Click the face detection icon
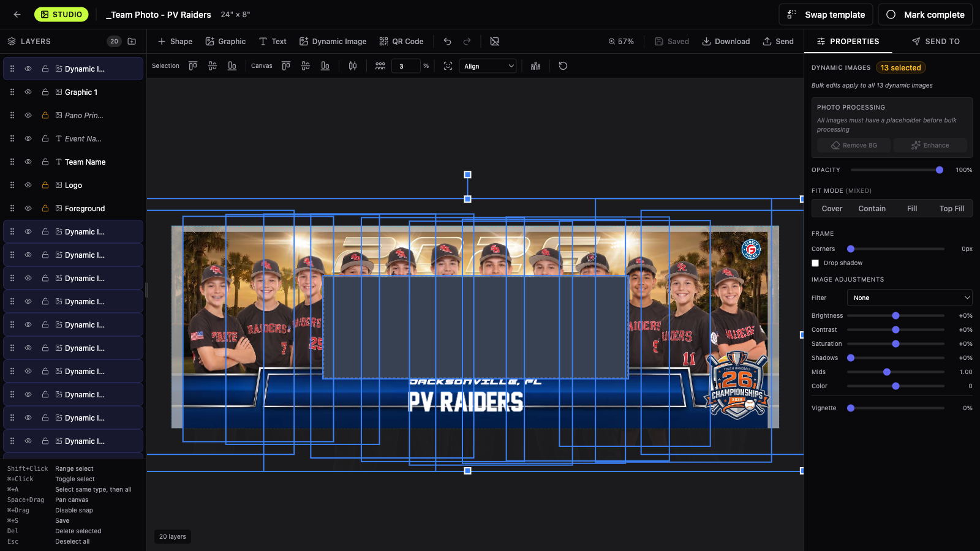 448,66
